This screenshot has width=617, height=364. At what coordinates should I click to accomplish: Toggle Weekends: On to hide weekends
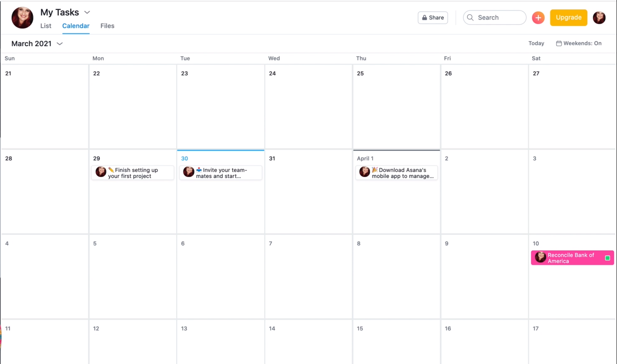pos(582,43)
